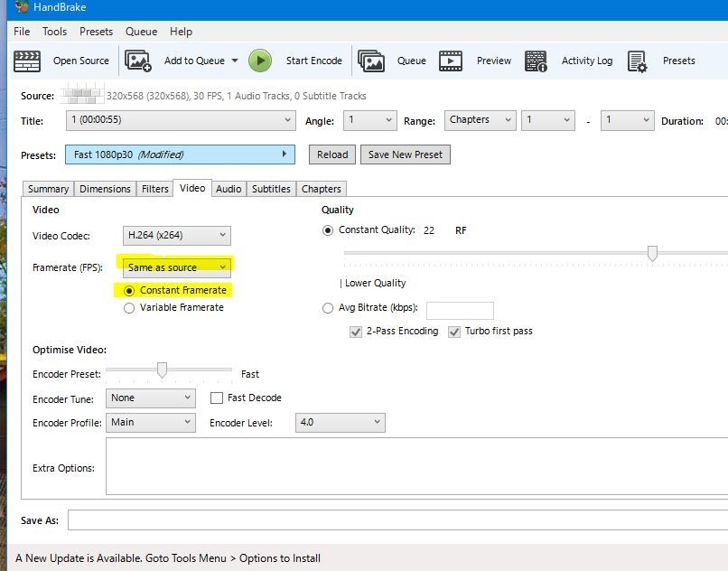The image size is (728, 571).
Task: Switch to the Chapters tab
Action: click(x=322, y=189)
